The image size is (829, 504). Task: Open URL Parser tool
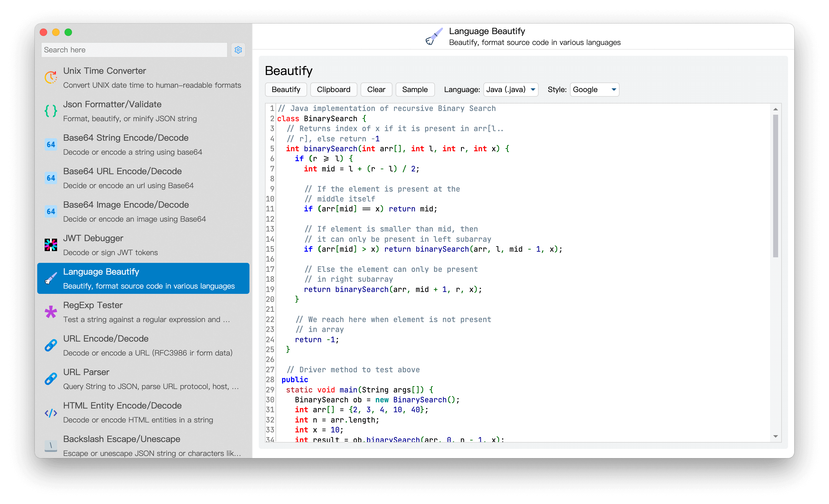(143, 379)
